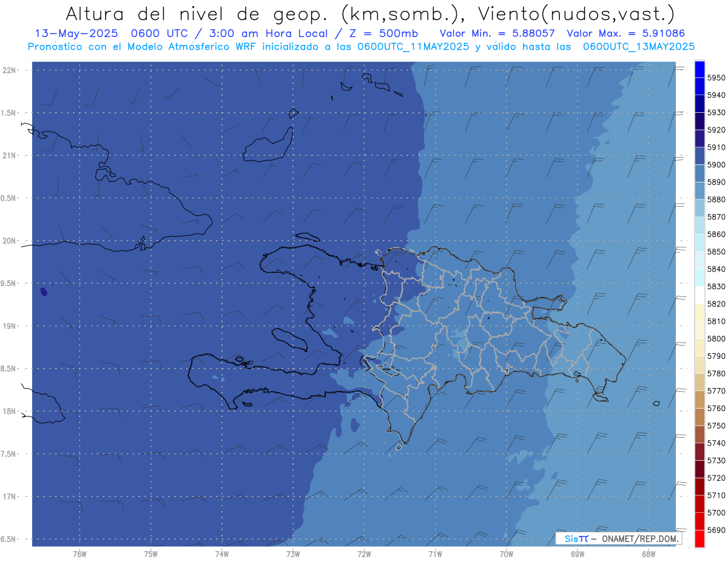Click the '5900' legend value
This screenshot has width=728, height=562.
point(716,165)
